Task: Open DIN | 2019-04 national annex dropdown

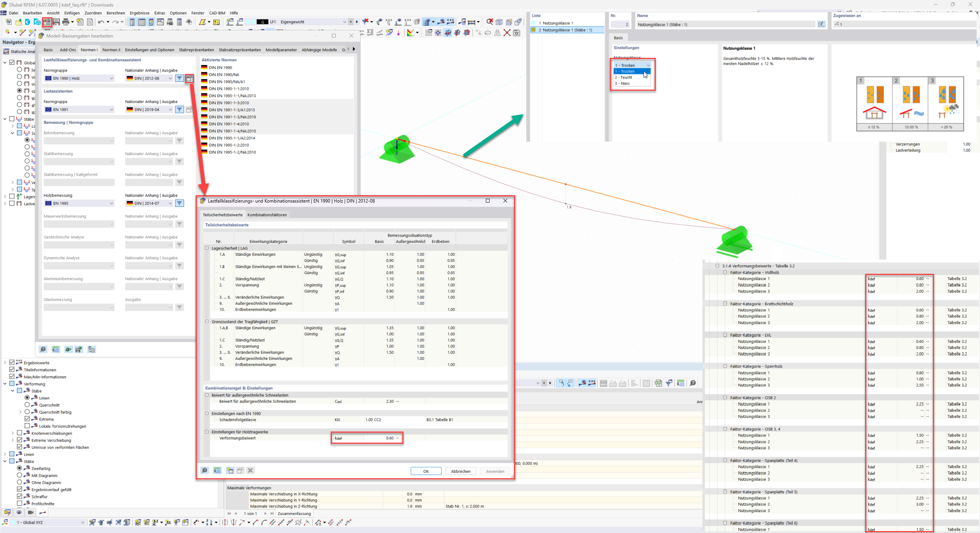Action: [x=149, y=110]
